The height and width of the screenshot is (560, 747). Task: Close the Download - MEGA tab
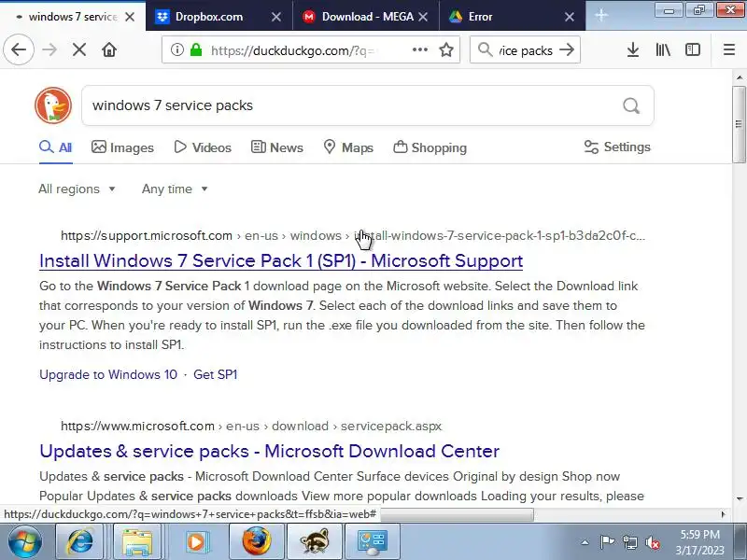[423, 17]
